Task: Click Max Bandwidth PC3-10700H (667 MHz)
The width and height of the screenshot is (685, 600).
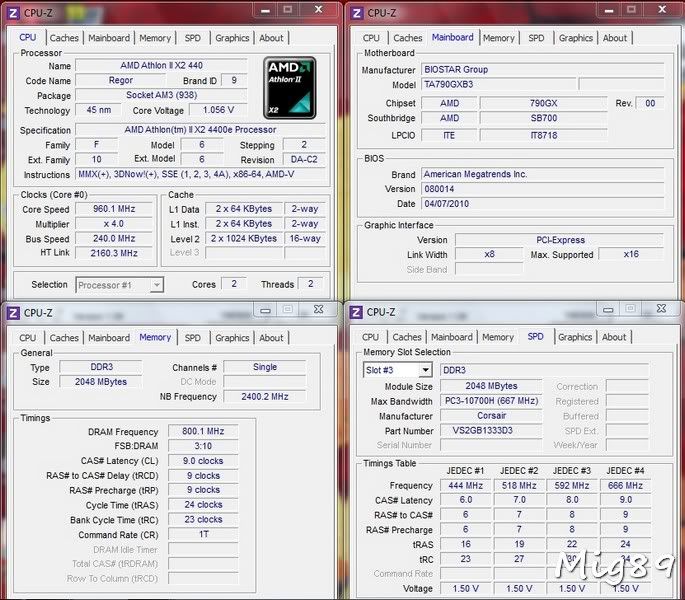Action: tap(491, 401)
